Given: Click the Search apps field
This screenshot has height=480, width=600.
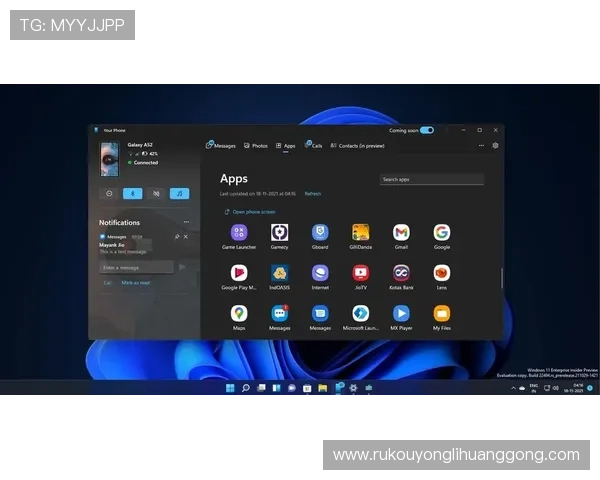Looking at the screenshot, I should [x=431, y=180].
